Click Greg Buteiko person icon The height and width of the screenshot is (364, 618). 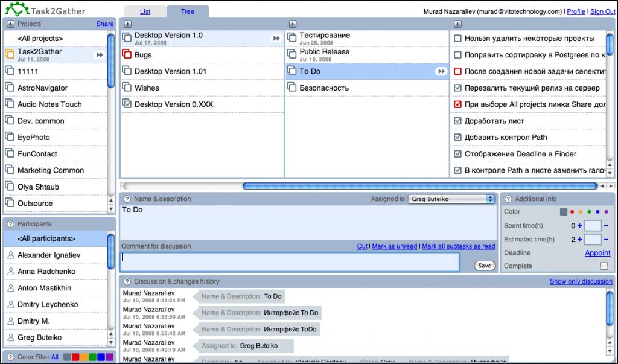(11, 337)
